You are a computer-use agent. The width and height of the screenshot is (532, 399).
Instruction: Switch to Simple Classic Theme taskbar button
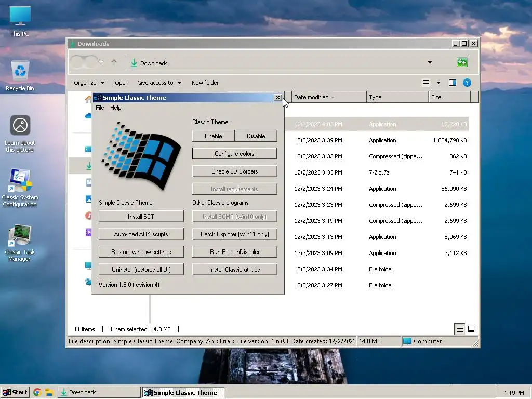click(x=183, y=393)
